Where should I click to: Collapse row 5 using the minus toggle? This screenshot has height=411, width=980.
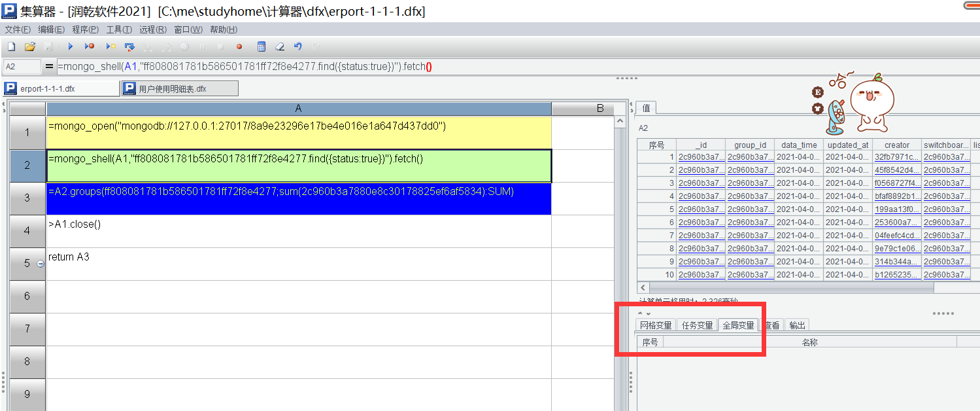point(41,264)
